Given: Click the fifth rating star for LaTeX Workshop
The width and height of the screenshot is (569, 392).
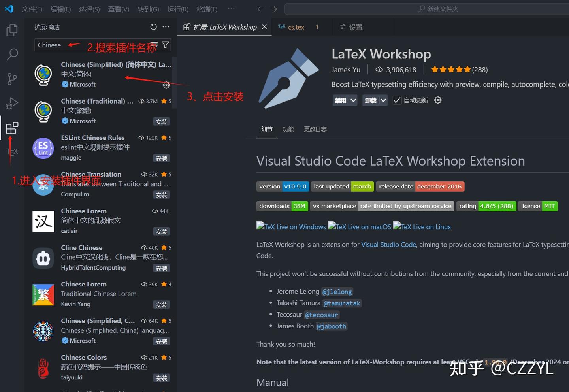Looking at the screenshot, I should (468, 69).
